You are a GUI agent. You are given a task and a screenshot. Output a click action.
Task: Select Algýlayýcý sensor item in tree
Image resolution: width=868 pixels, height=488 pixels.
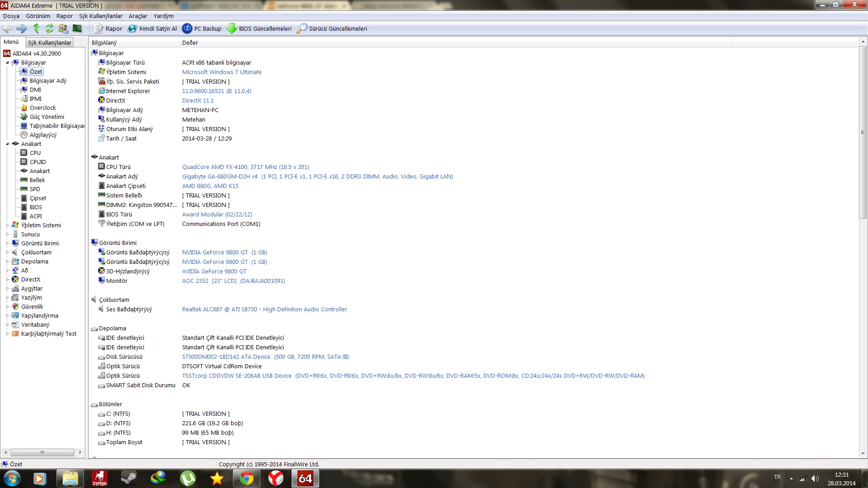43,135
